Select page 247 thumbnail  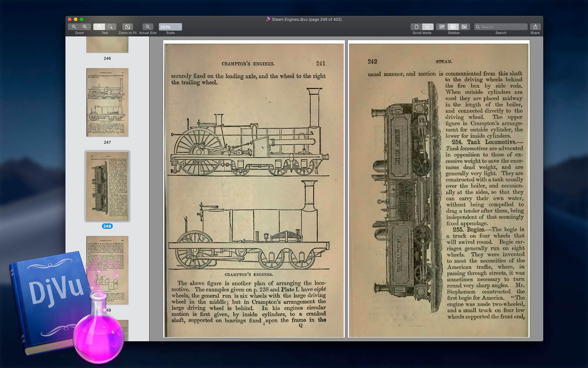pos(107,102)
